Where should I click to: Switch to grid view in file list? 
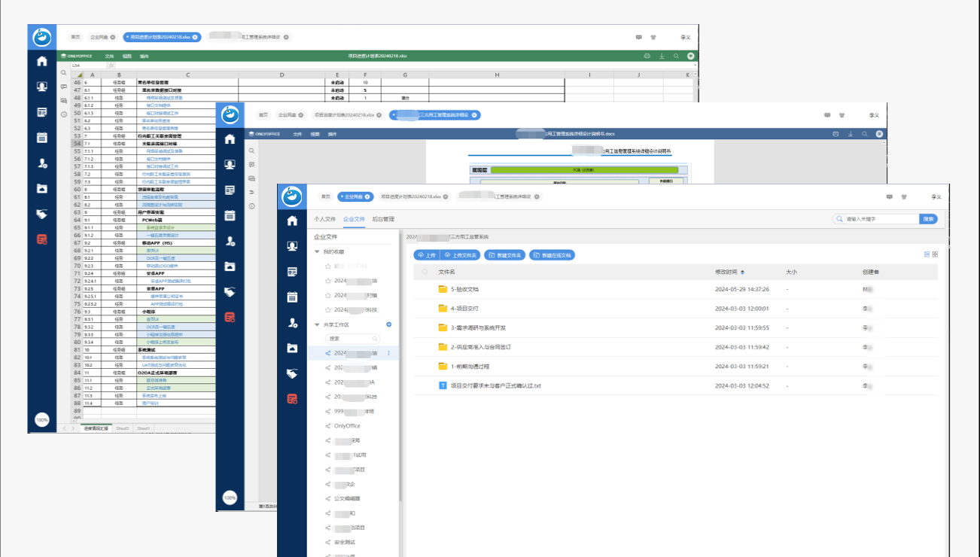coord(935,254)
